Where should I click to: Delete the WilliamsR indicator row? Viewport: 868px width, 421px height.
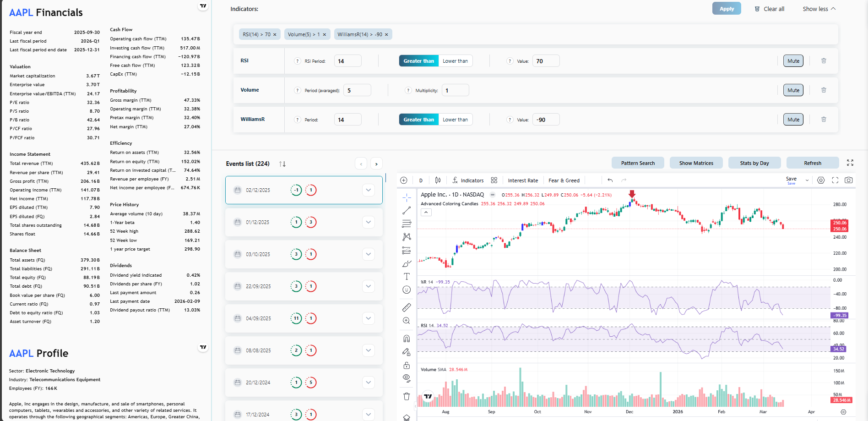tap(824, 120)
